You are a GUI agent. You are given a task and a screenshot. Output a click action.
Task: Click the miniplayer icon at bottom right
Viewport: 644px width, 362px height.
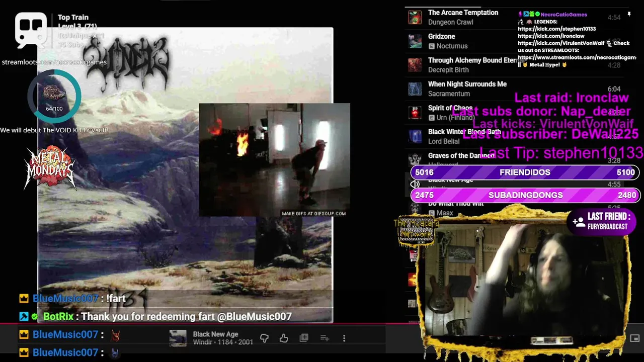pyautogui.click(x=635, y=338)
